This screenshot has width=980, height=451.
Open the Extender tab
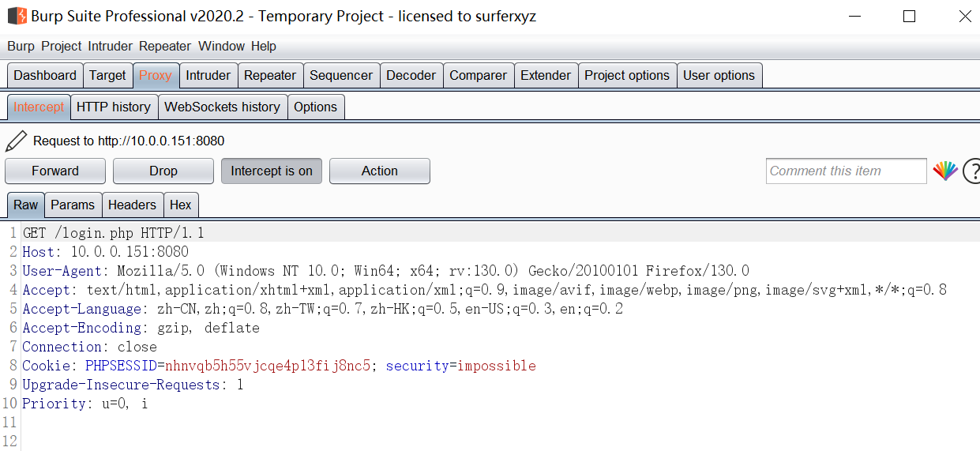coord(546,76)
